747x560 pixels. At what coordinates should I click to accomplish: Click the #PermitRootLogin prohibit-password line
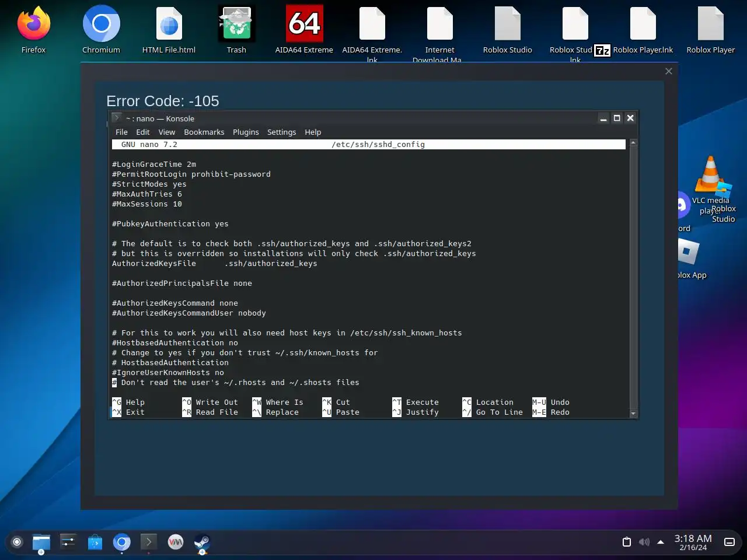[191, 174]
